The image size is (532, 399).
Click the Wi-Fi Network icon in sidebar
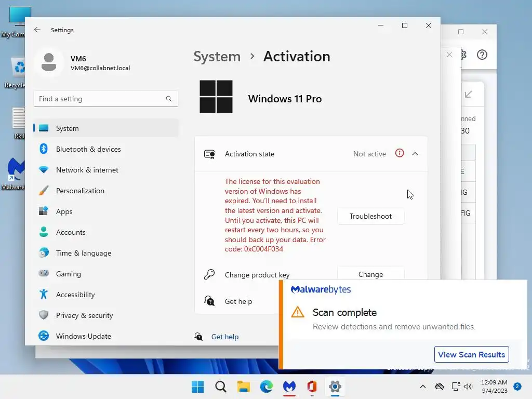(44, 170)
